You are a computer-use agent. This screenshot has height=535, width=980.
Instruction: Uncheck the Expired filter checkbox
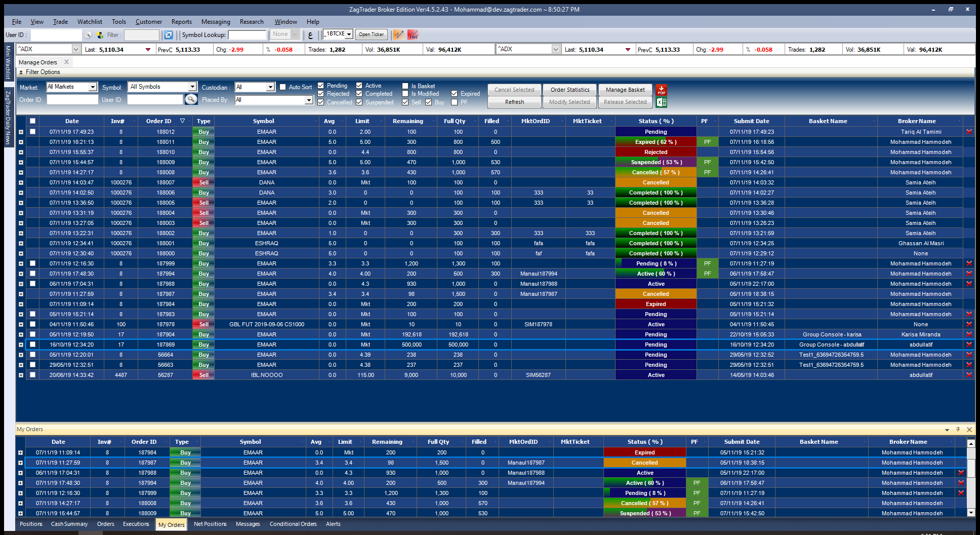click(x=455, y=93)
